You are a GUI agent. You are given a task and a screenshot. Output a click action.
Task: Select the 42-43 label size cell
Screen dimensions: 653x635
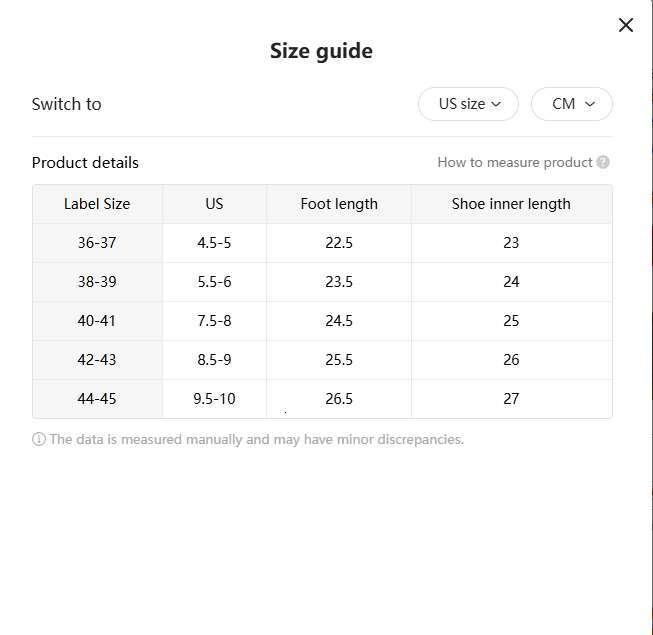coord(97,360)
